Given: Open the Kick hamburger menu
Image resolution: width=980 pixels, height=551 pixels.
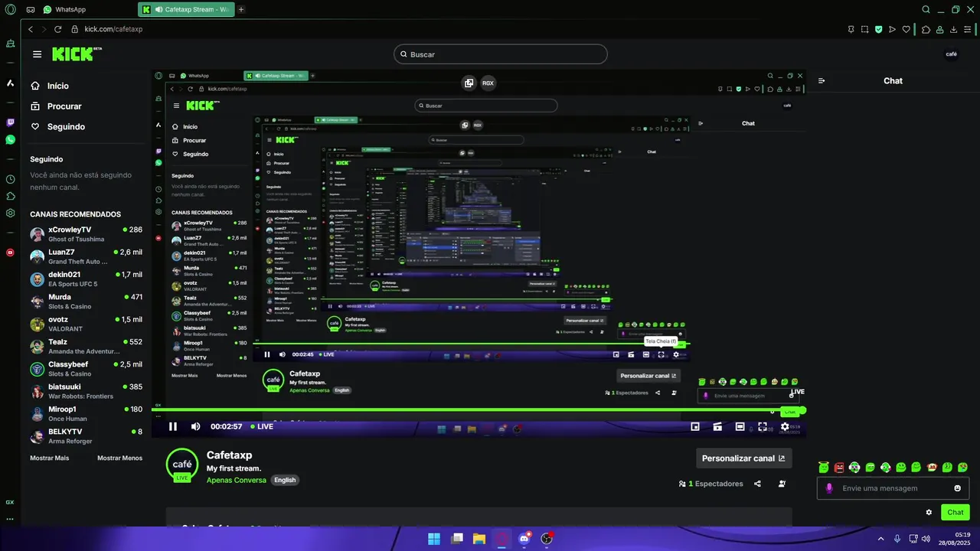Looking at the screenshot, I should [x=37, y=54].
